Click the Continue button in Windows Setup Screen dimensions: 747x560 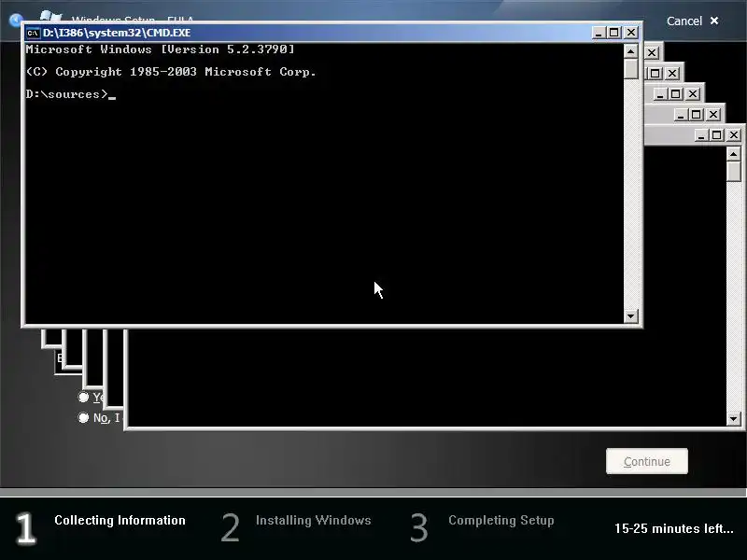pos(647,461)
